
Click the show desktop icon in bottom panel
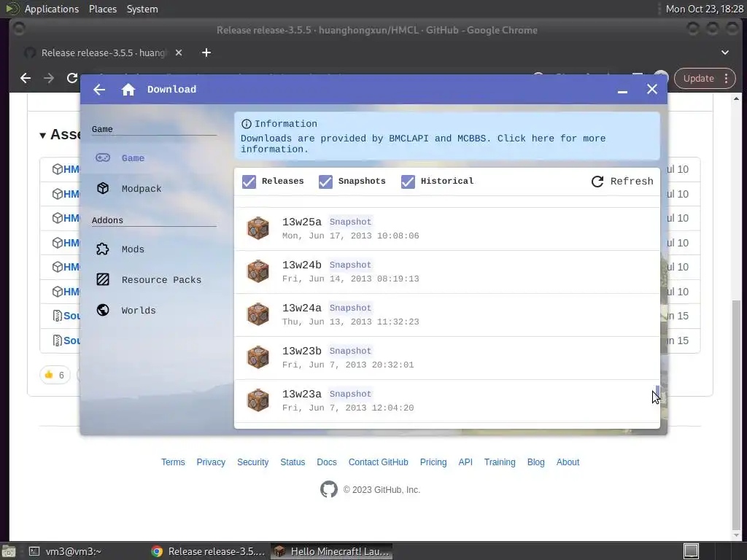coord(9,551)
